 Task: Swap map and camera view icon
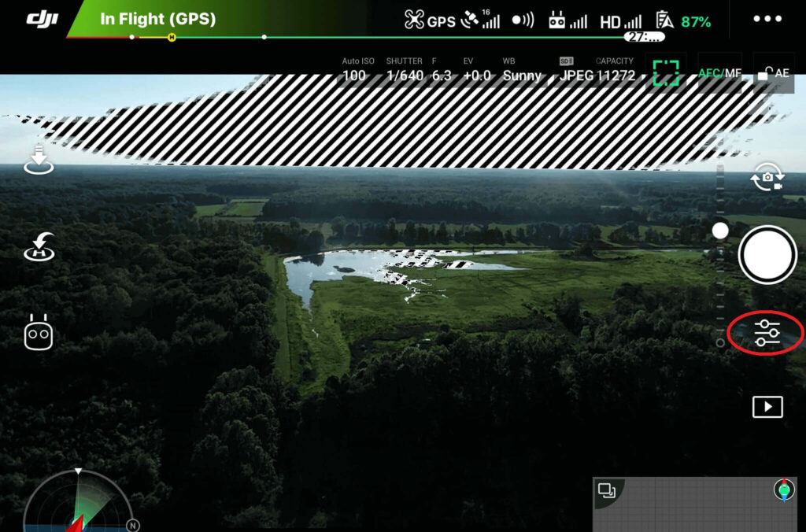(x=607, y=491)
